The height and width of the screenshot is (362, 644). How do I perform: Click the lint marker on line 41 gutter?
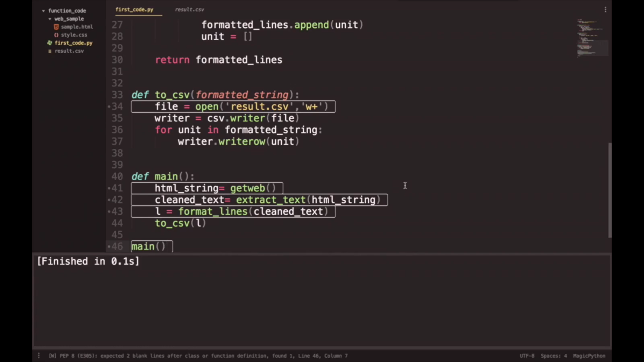point(109,188)
